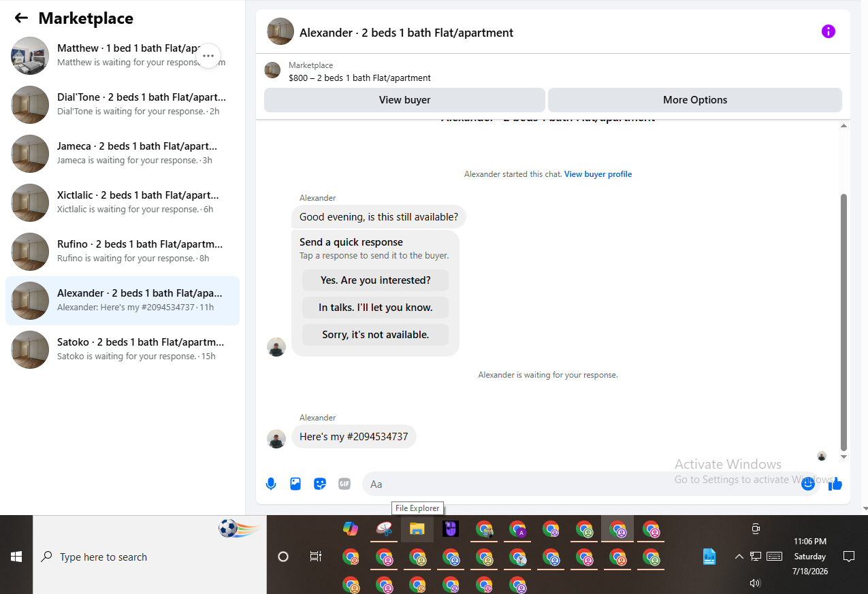868x594 pixels.
Task: Choose a sticker with the sticker icon
Action: click(x=320, y=484)
